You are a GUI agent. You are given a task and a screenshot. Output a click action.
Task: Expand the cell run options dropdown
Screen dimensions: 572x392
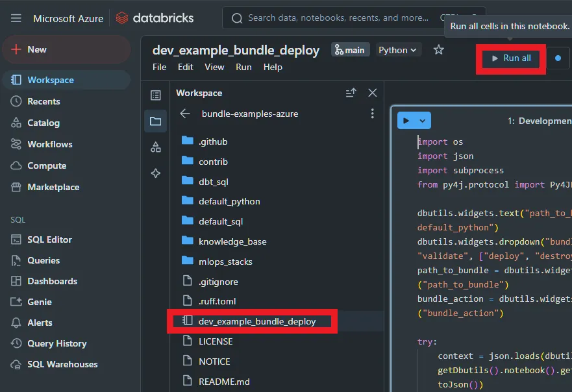[x=423, y=121]
